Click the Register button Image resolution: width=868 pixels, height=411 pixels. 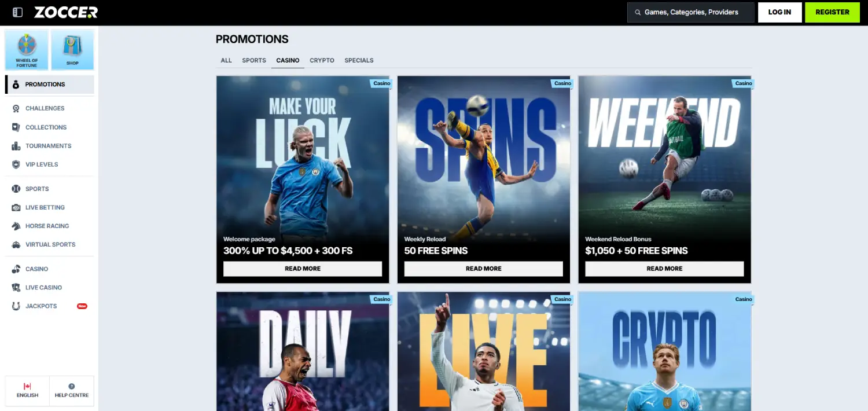coord(832,12)
